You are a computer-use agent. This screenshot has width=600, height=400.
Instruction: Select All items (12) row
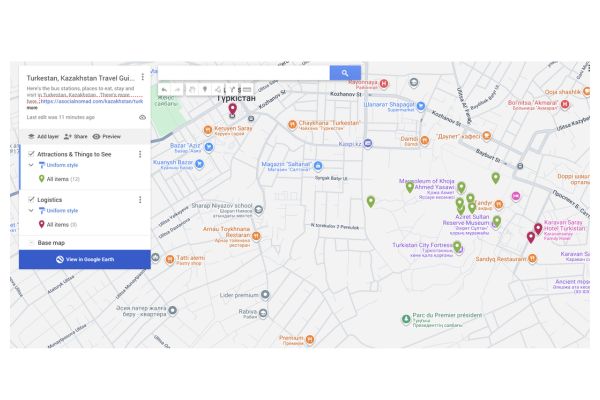[x=59, y=179]
